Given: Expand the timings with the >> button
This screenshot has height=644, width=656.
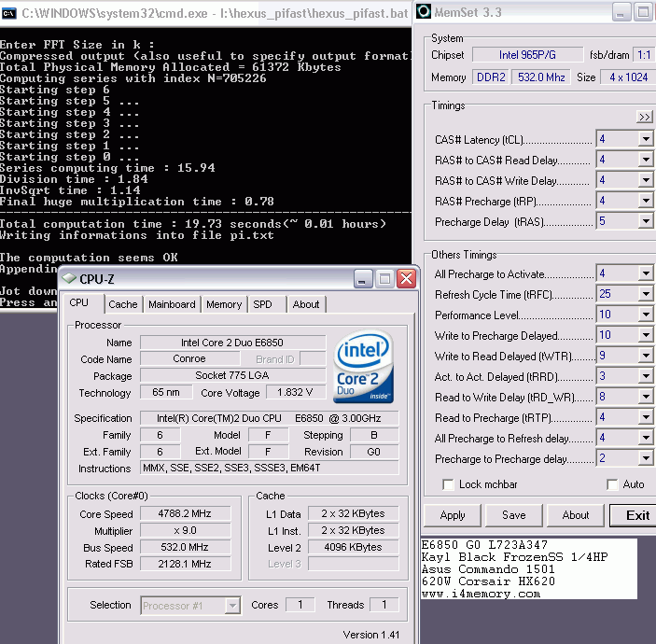Looking at the screenshot, I should coord(644,117).
